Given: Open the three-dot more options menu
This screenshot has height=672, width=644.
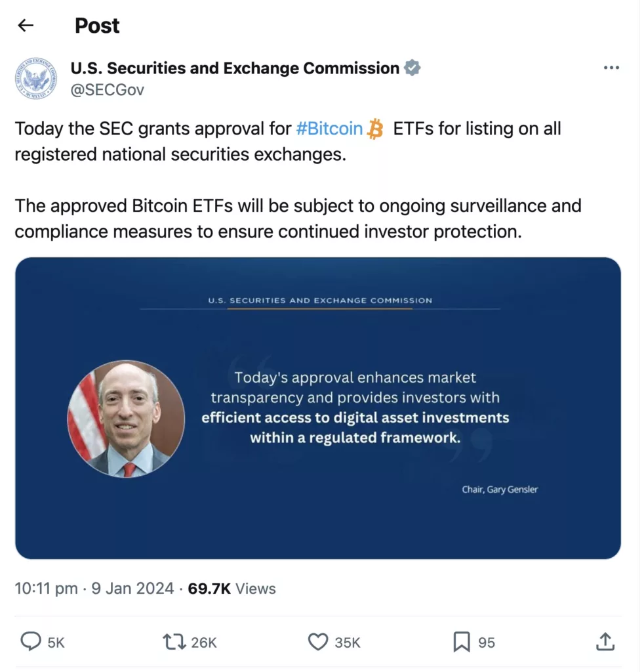Looking at the screenshot, I should (611, 68).
